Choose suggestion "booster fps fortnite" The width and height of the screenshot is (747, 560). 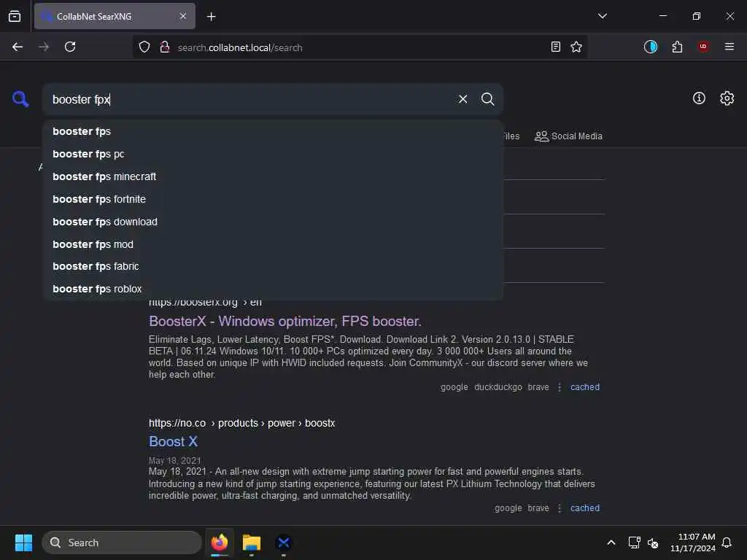(x=273, y=199)
